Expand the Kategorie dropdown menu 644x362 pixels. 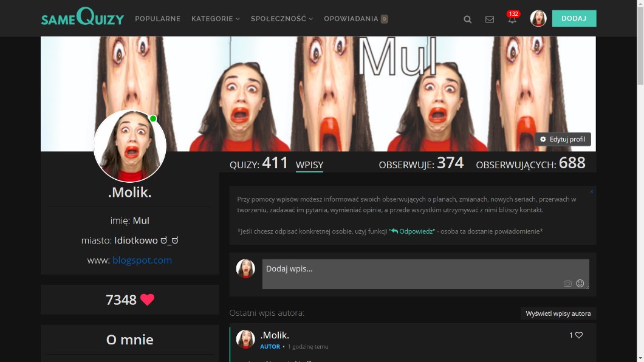click(215, 19)
